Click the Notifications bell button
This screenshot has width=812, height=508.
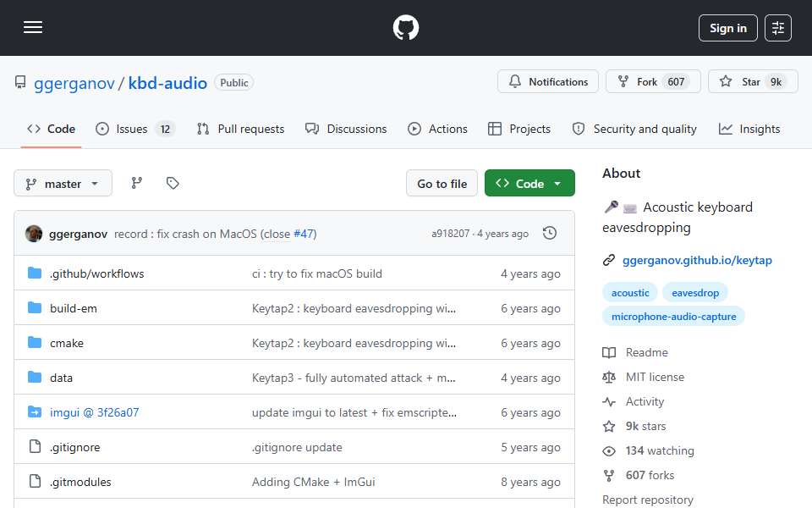tap(548, 82)
